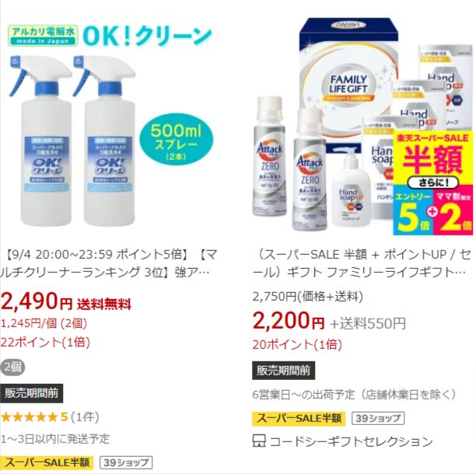The image size is (476, 474).
Task: Click the shop storefront icon beside コードシー
Action: click(x=259, y=441)
